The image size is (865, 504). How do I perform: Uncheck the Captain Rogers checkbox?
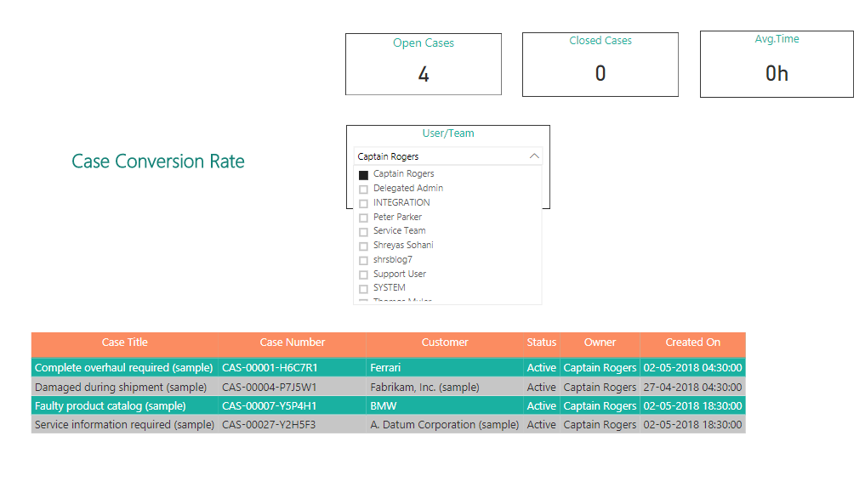pyautogui.click(x=363, y=175)
